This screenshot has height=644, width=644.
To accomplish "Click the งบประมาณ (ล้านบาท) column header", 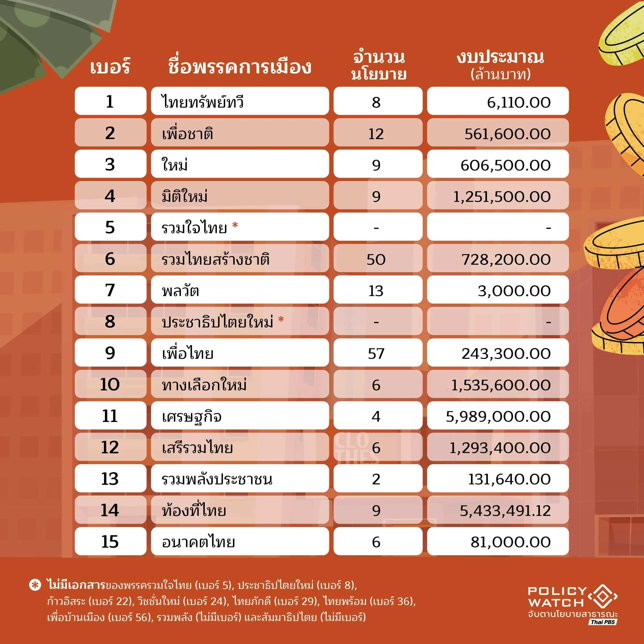I will click(500, 66).
